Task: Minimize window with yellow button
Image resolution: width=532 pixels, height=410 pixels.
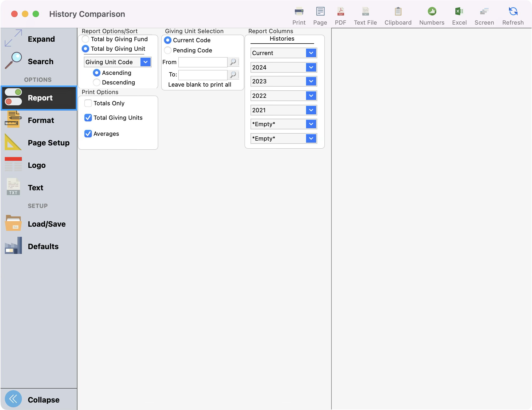Action: 25,14
